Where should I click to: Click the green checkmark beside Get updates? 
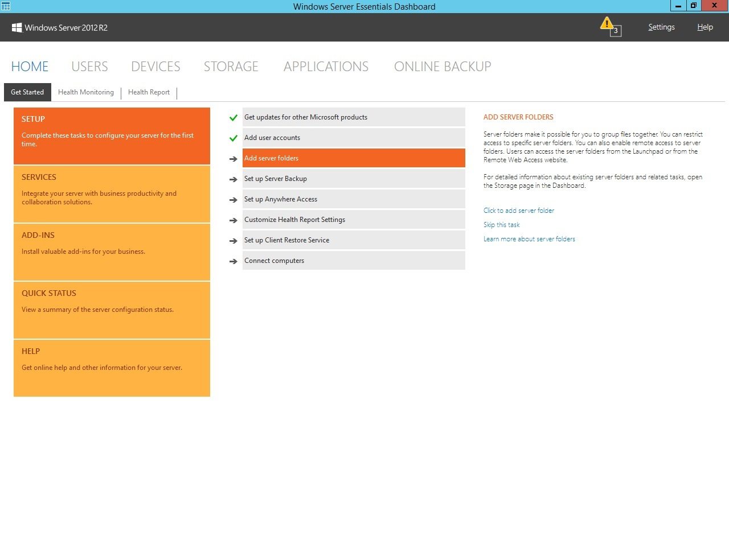click(x=234, y=118)
